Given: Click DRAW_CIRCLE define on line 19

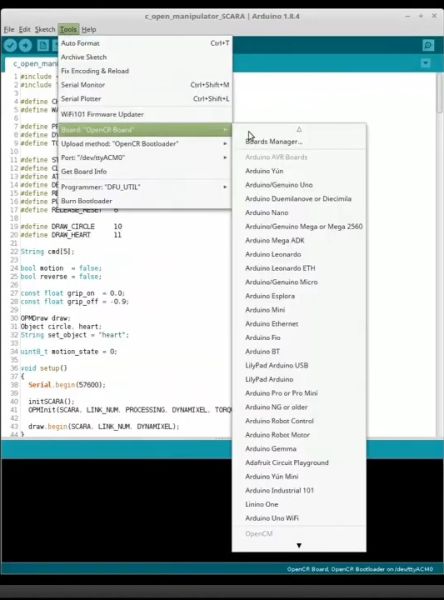Looking at the screenshot, I should coord(71,227).
